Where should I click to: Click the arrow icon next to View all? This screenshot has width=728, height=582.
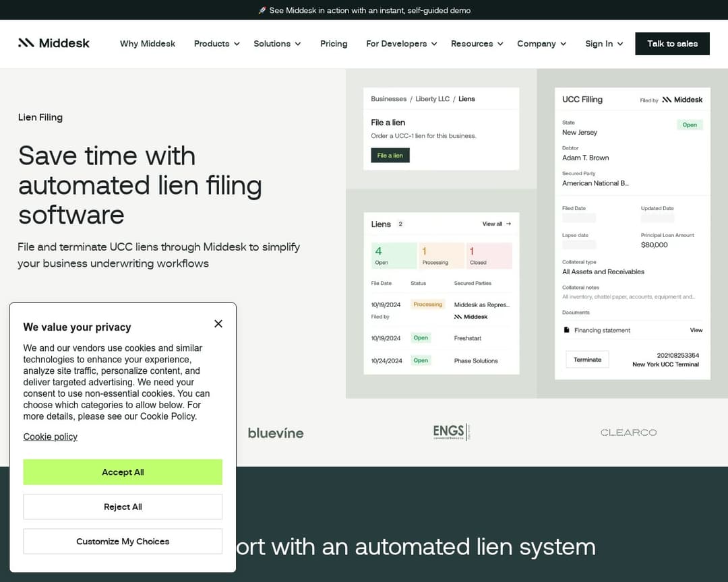click(509, 224)
